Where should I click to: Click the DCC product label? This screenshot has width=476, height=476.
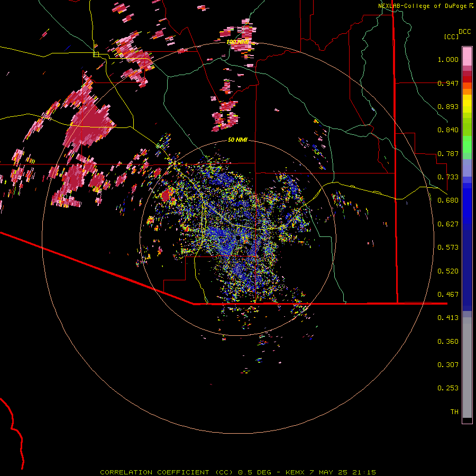[465, 32]
